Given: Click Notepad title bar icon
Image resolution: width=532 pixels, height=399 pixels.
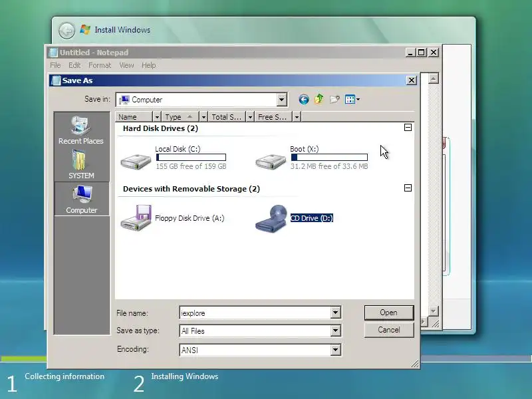Looking at the screenshot, I should click(x=53, y=53).
